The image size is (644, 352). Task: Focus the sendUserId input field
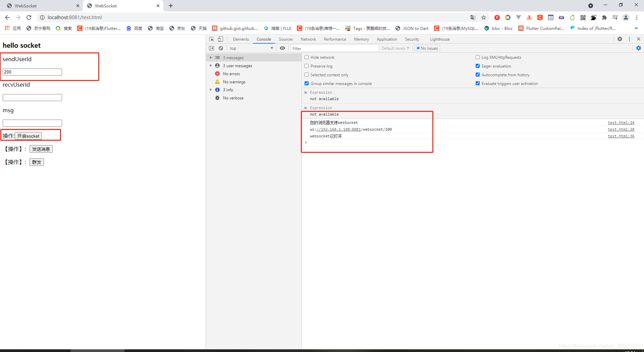click(32, 72)
